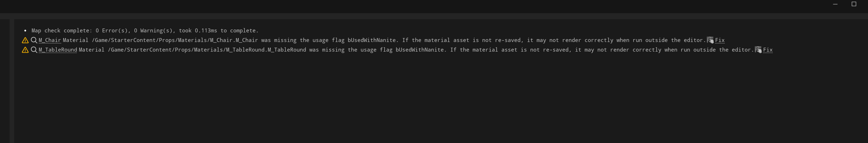Viewport: 868px width, 143px height.
Task: Click the narrow left gutter strip of the log
Action: click(x=12, y=81)
